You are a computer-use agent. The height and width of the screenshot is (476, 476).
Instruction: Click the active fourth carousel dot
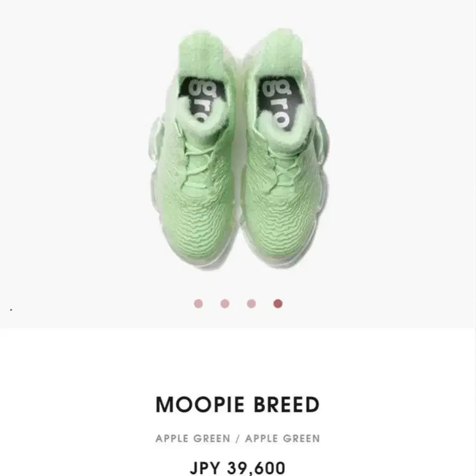(278, 304)
